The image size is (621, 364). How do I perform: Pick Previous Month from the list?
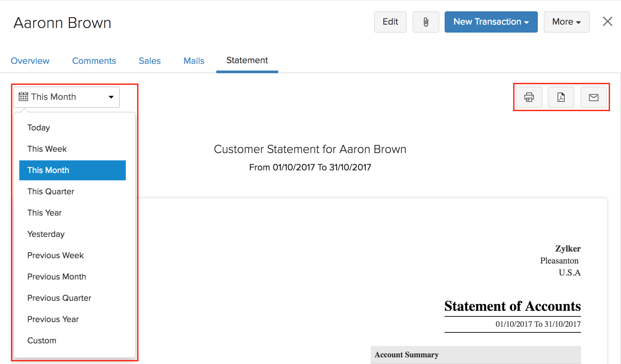pyautogui.click(x=57, y=276)
